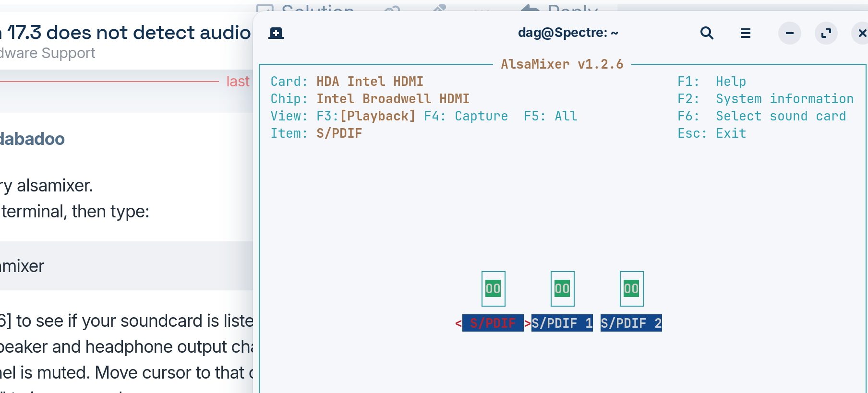This screenshot has height=393, width=868.
Task: Toggle mute box of S/PDIF 1 channel
Action: (562, 289)
